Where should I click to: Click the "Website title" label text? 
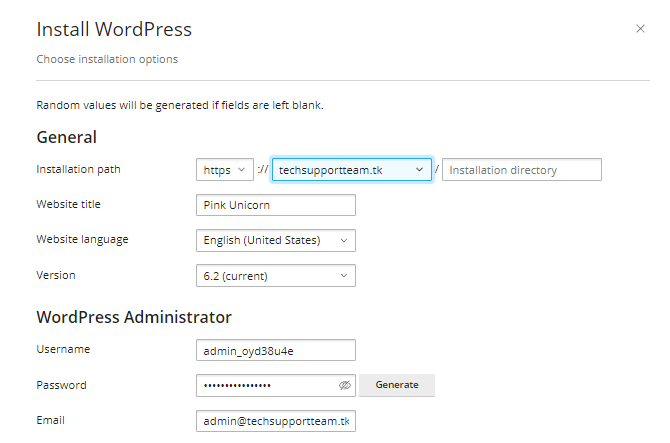point(68,204)
